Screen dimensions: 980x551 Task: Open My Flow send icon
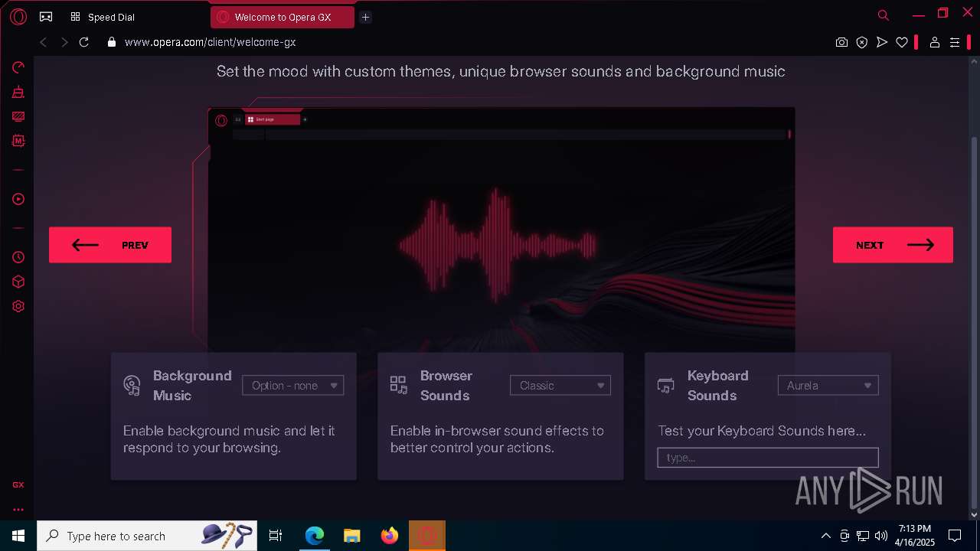882,43
